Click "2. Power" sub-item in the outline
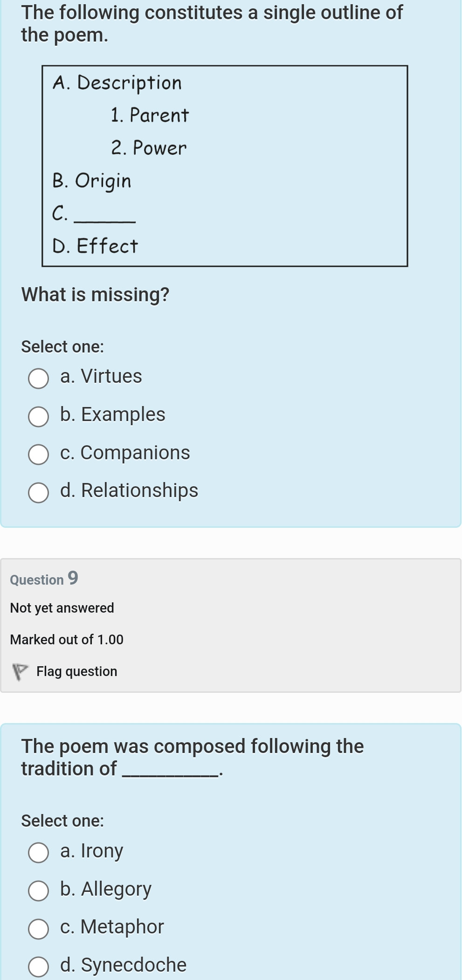 tap(149, 148)
